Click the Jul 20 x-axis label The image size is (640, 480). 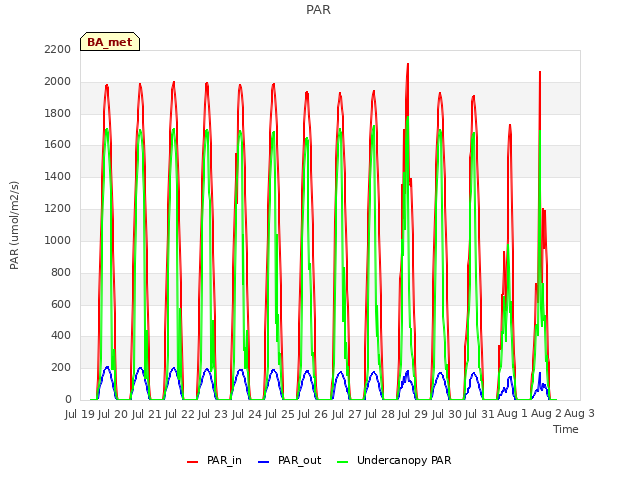pos(113,414)
